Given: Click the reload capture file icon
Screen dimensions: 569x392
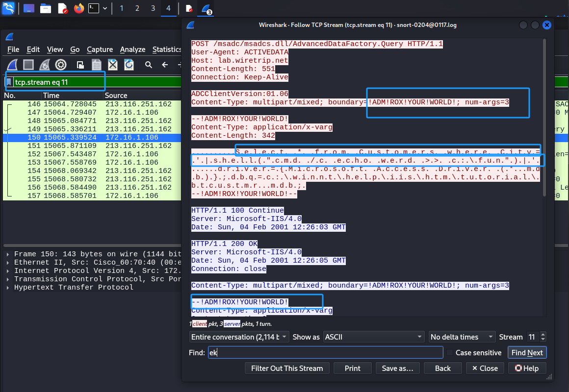Looking at the screenshot, I should coord(129,65).
